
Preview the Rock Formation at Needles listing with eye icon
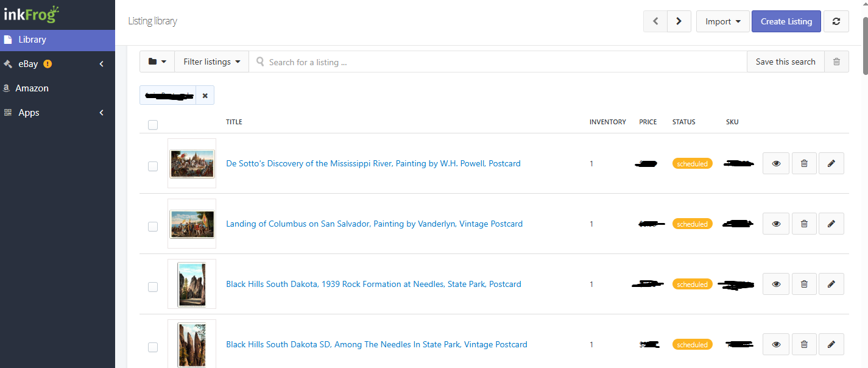click(x=775, y=284)
